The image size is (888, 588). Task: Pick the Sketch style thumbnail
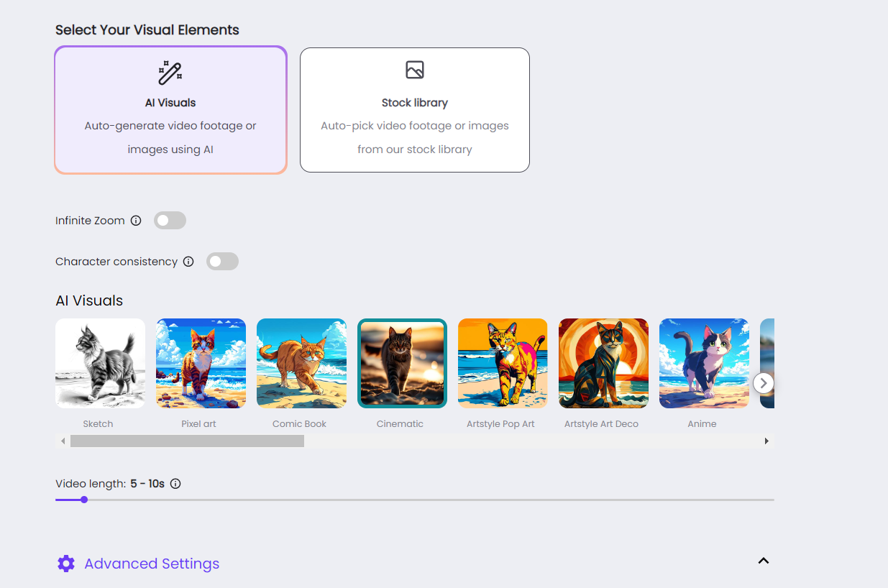coord(100,363)
